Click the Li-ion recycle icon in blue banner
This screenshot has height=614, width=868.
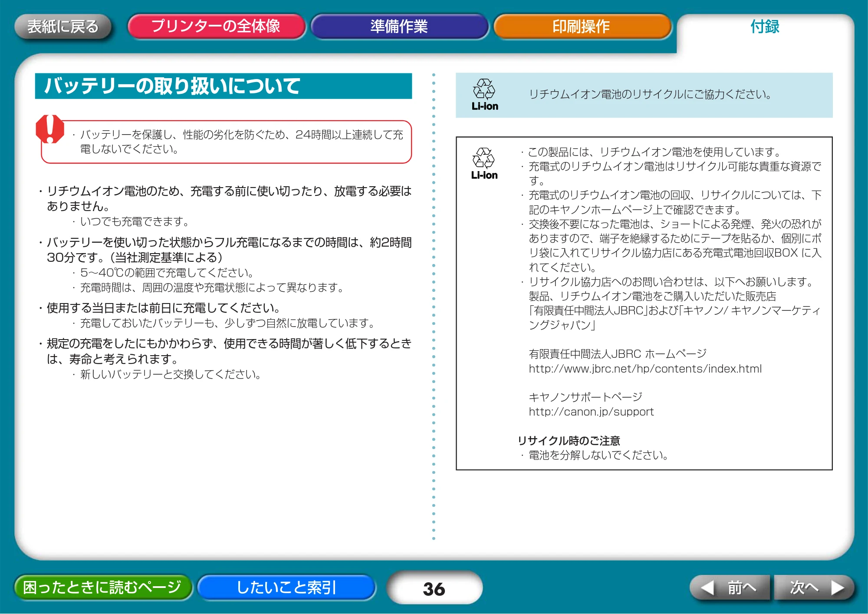(x=485, y=95)
